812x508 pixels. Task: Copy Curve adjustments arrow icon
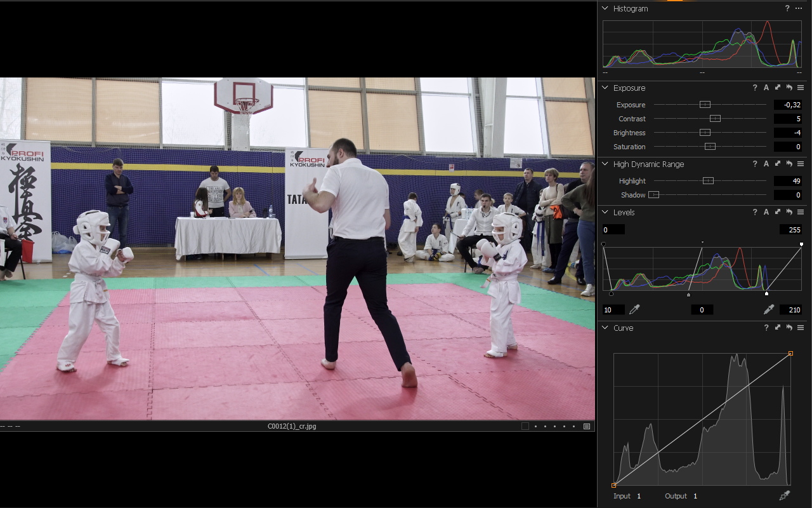coord(778,328)
